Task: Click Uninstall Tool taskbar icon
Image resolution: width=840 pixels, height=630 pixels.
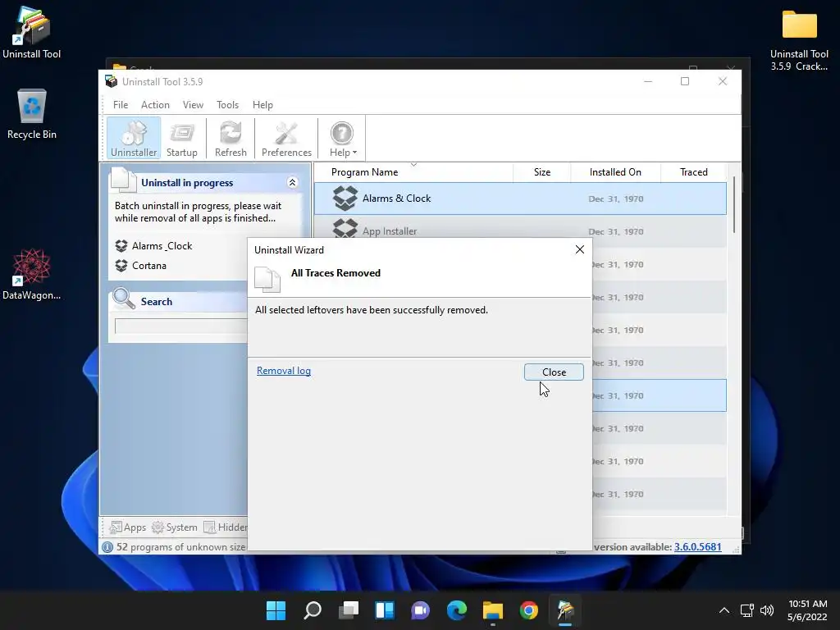Action: coord(565,610)
